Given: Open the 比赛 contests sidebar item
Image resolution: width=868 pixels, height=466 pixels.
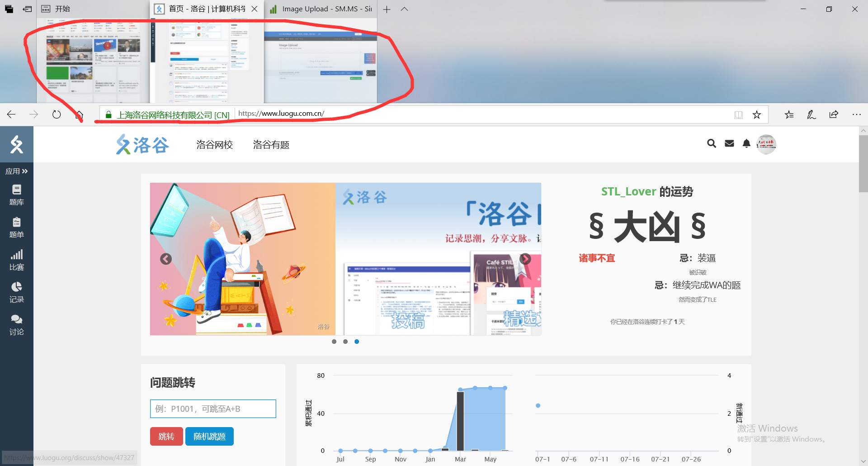Looking at the screenshot, I should (17, 260).
